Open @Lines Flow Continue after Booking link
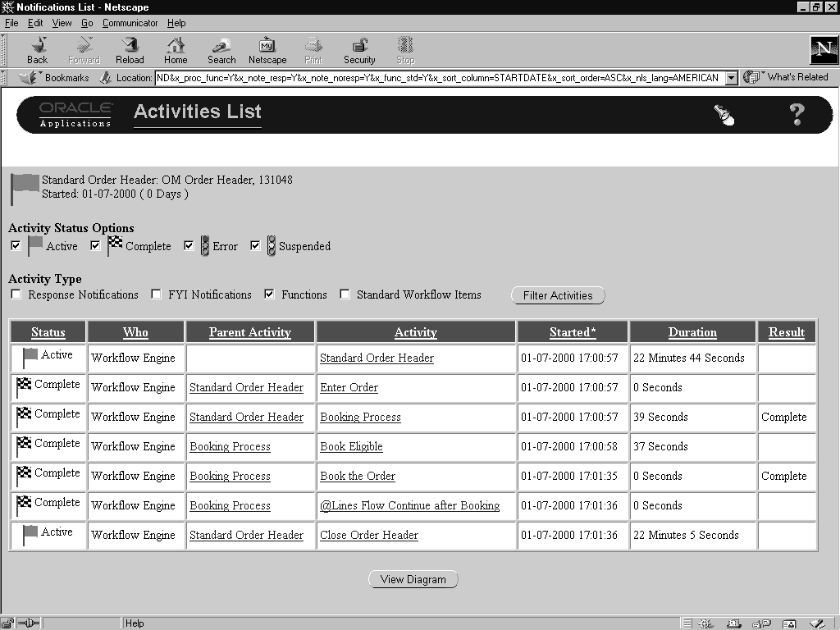Screen dimensions: 840x630 410,505
